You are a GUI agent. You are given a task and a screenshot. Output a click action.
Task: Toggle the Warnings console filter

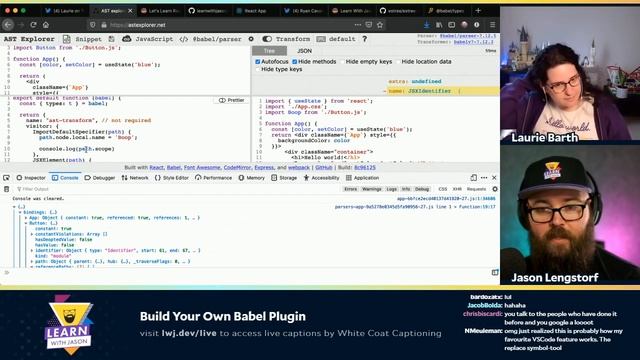pyautogui.click(x=371, y=189)
